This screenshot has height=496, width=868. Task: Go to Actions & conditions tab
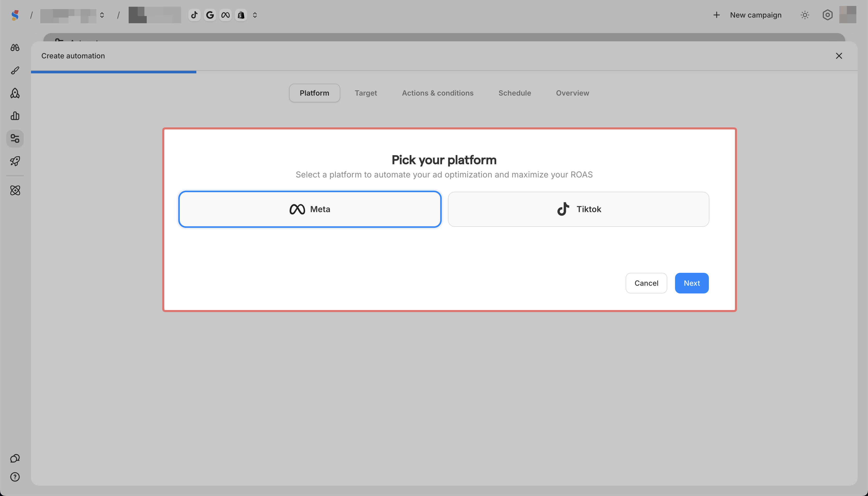pyautogui.click(x=437, y=93)
